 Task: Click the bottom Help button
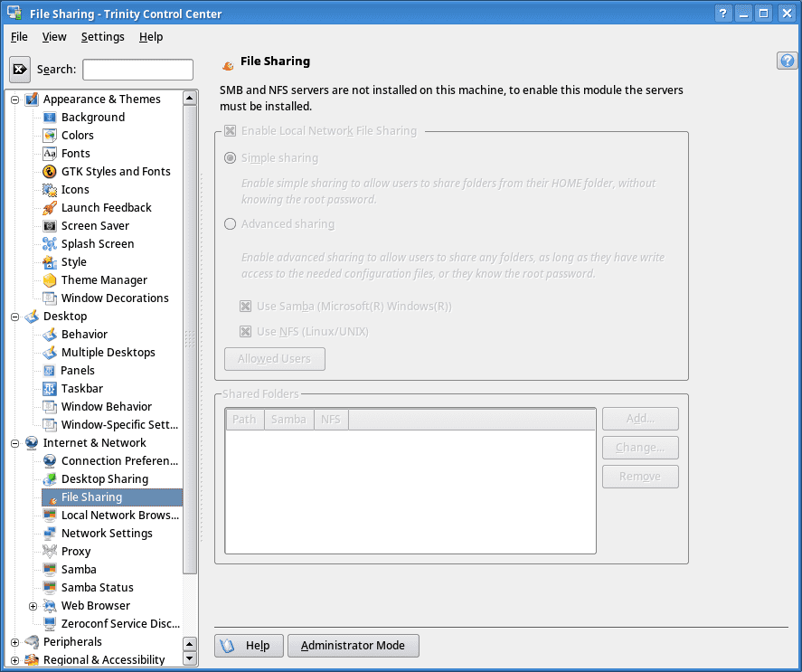249,646
